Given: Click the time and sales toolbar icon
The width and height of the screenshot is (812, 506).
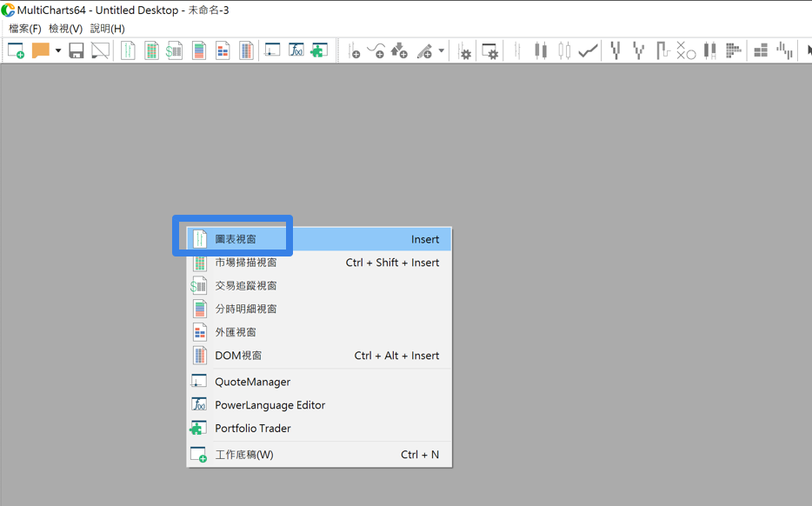Looking at the screenshot, I should point(199,50).
